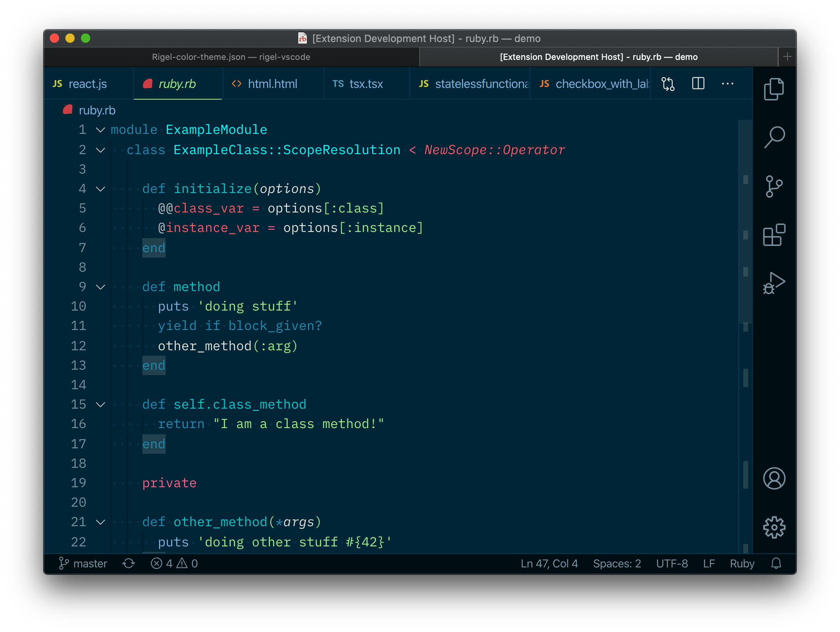This screenshot has width=840, height=632.
Task: Open the notifications bell
Action: click(776, 563)
